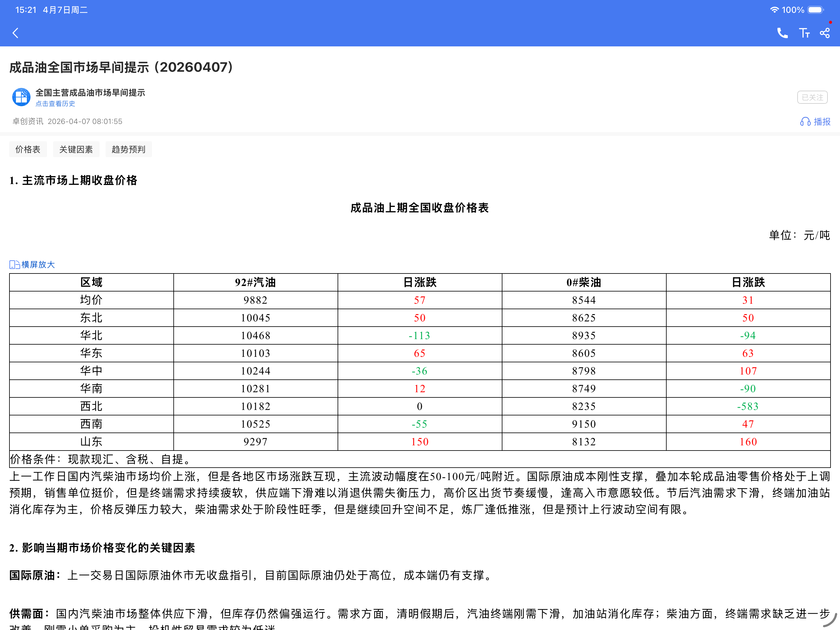
Task: Tap diesel price 9150 cell
Action: 584,424
